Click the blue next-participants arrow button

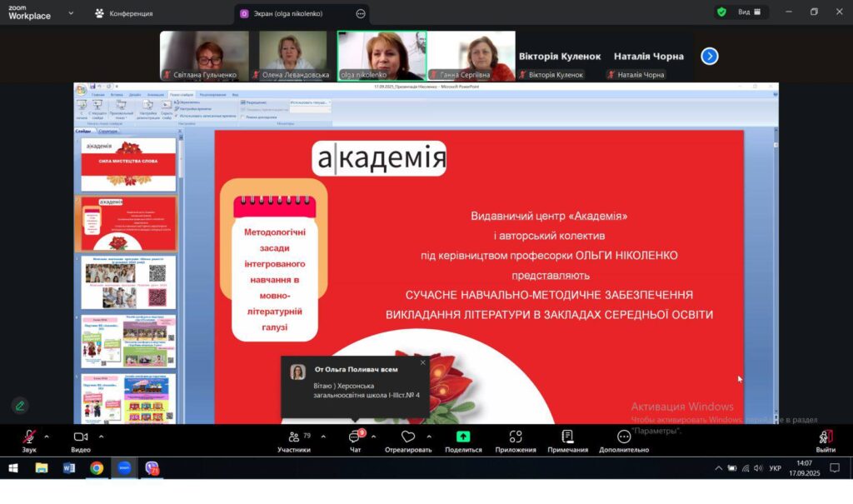pos(709,56)
